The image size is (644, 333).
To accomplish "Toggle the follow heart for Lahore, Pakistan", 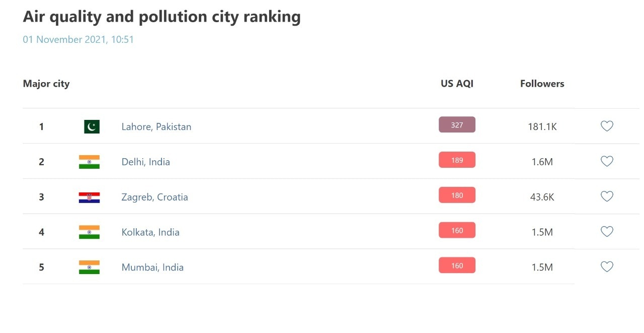I will pyautogui.click(x=607, y=126).
